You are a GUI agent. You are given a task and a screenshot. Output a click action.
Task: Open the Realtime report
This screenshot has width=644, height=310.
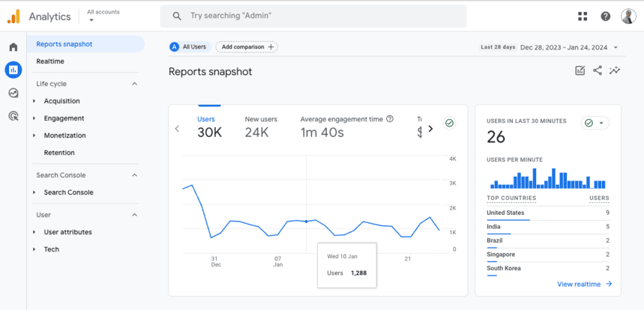point(50,61)
